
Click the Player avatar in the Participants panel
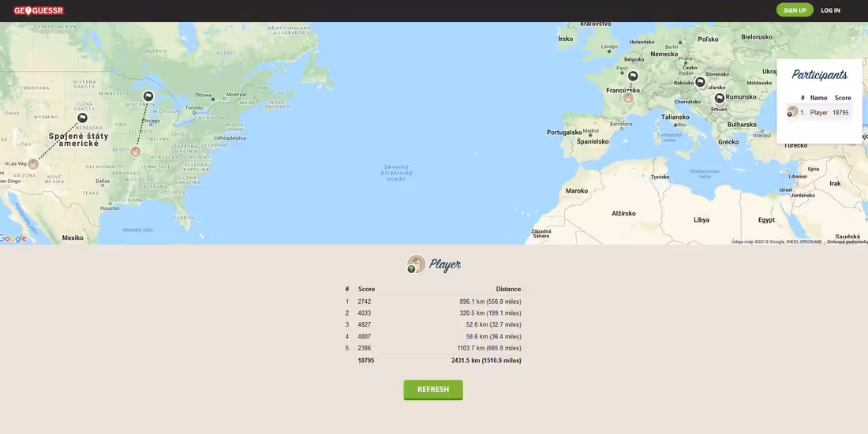click(x=793, y=112)
